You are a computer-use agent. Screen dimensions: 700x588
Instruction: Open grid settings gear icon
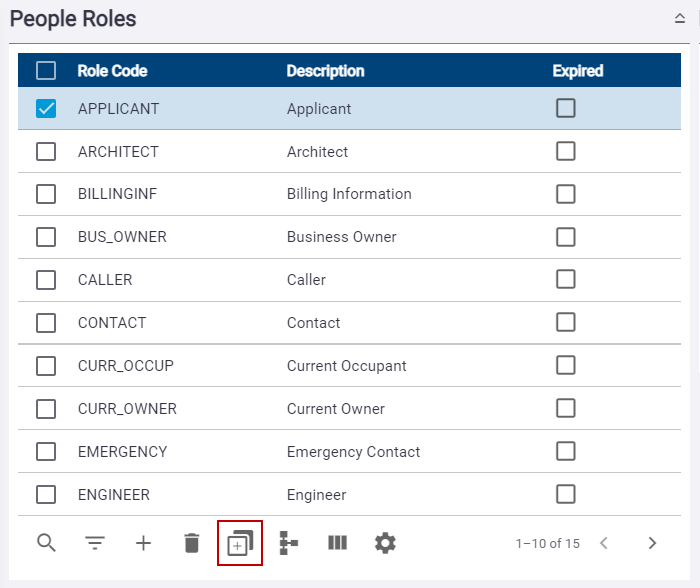[385, 543]
